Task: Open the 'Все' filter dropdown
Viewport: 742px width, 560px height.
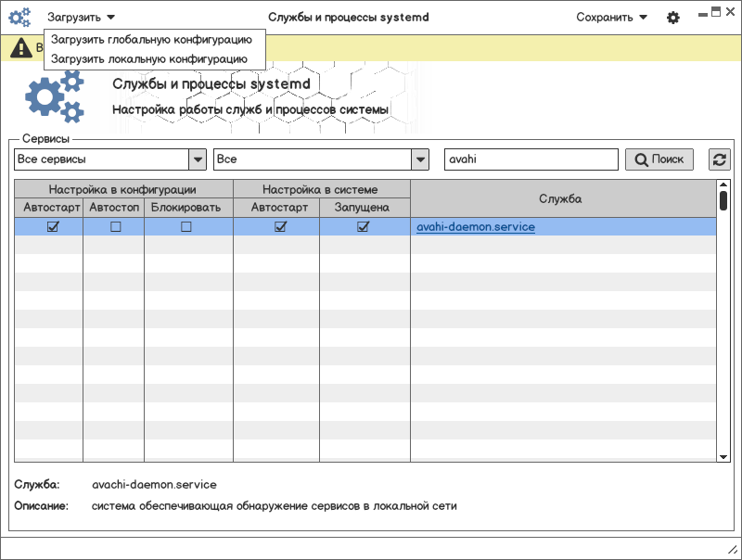Action: click(x=420, y=159)
